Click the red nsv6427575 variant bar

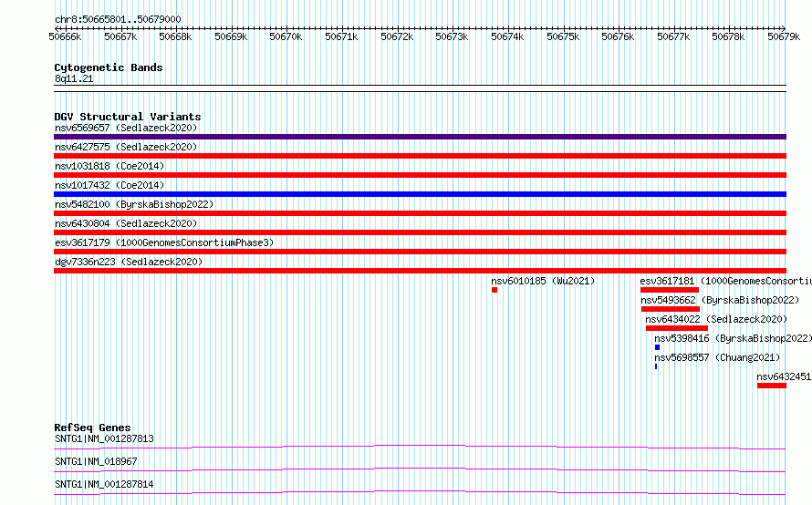point(420,156)
